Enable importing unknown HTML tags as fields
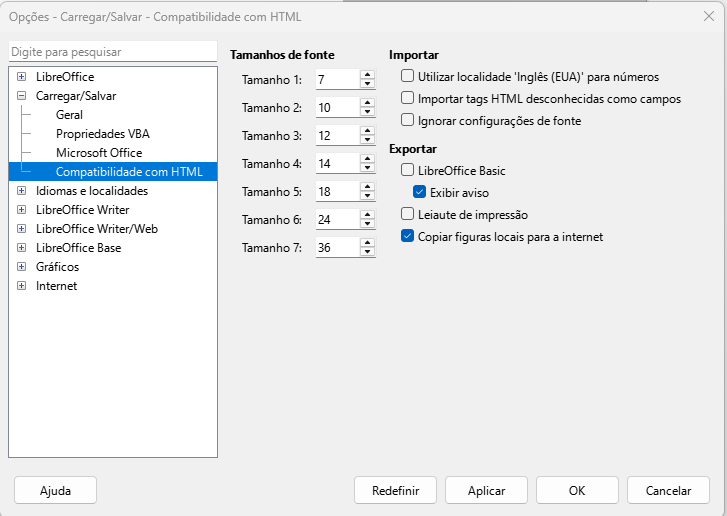 (x=407, y=98)
